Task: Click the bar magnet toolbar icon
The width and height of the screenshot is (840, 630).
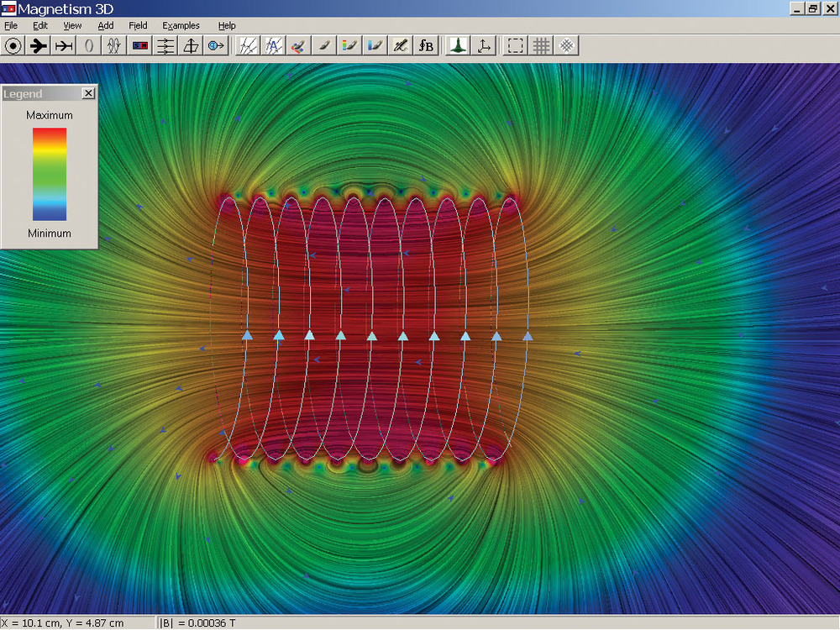Action: [x=140, y=46]
